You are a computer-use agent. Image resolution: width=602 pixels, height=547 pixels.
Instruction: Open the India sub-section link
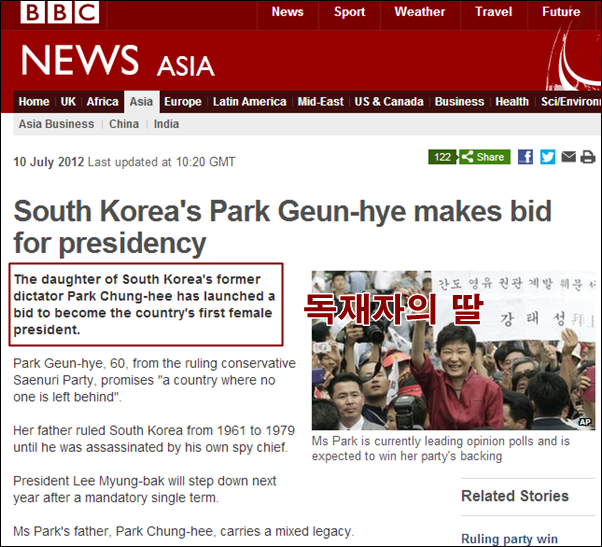click(166, 124)
